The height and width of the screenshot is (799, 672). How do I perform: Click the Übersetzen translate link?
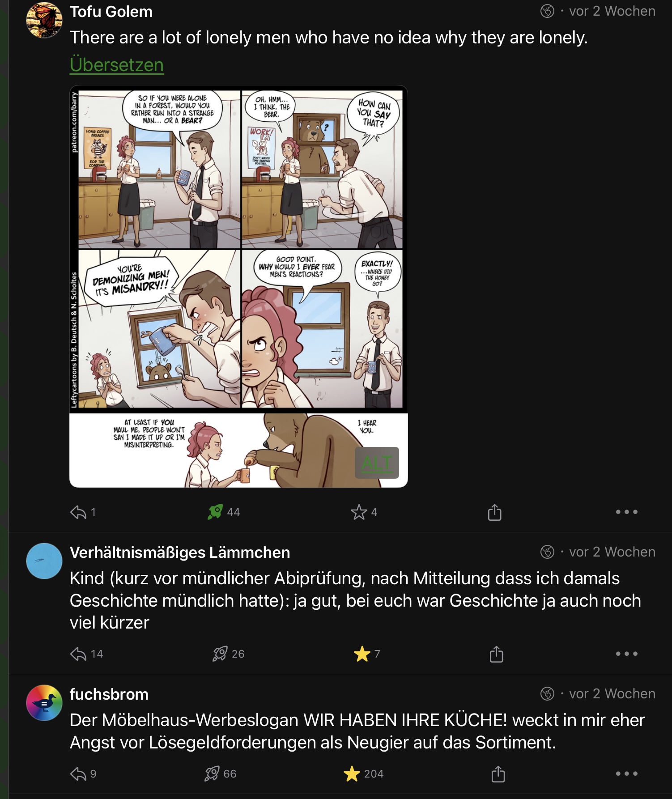[x=117, y=65]
